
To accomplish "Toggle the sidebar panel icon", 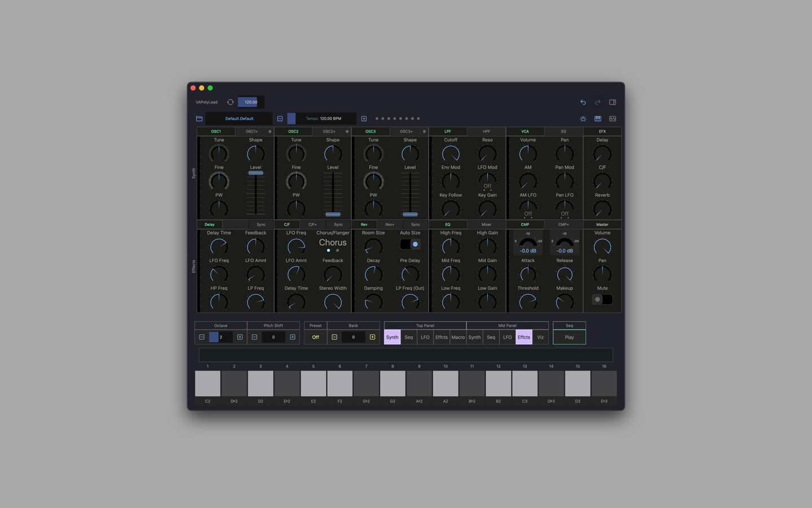I will click(x=612, y=102).
